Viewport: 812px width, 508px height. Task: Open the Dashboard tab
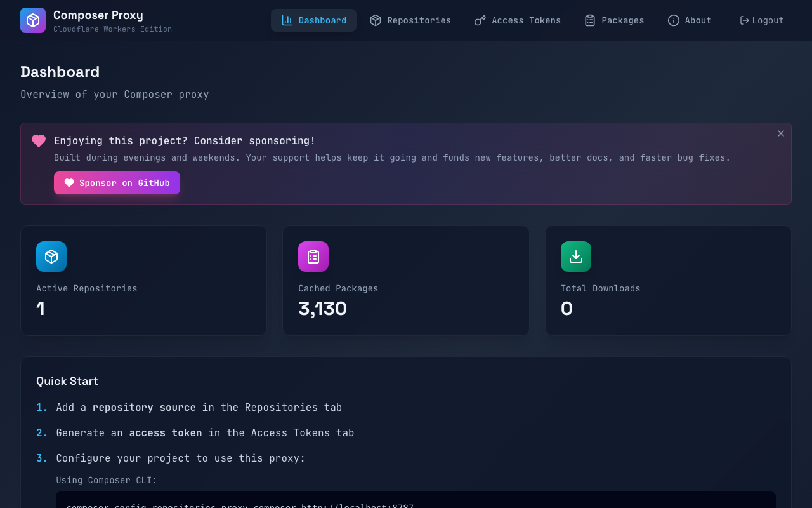[x=313, y=20]
